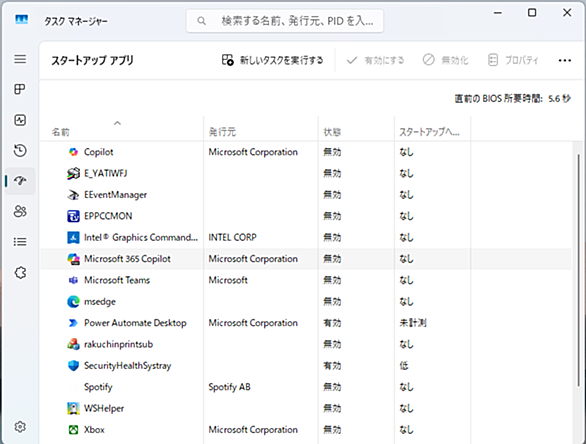The image size is (586, 444).
Task: Sort by the 発行元 column header
Action: tap(261, 129)
